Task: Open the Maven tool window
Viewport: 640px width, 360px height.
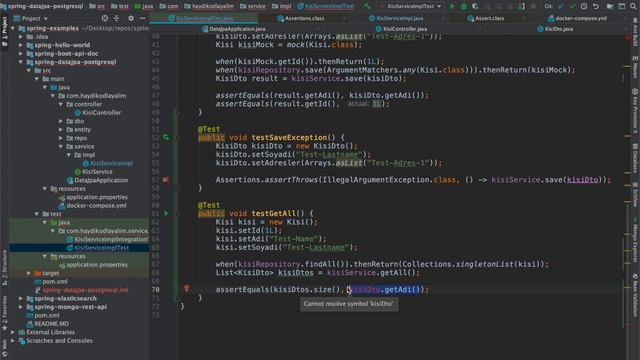Action: pos(635,67)
